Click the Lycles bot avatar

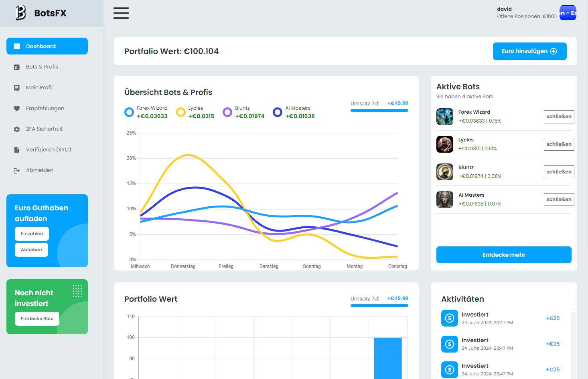point(445,144)
